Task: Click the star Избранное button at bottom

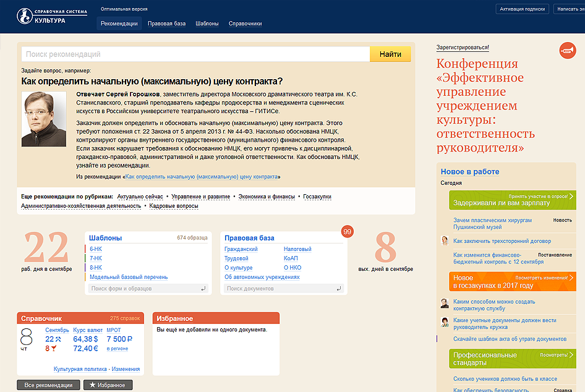Action: [x=108, y=385]
